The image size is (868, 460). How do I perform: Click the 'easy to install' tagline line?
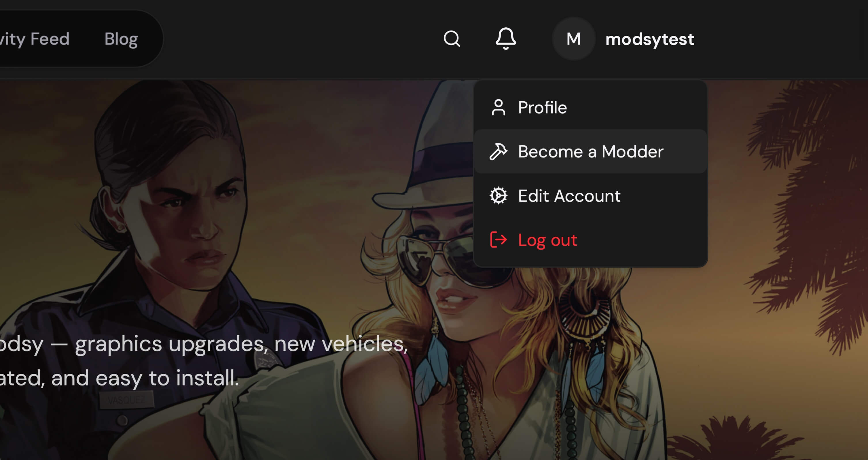(119, 378)
